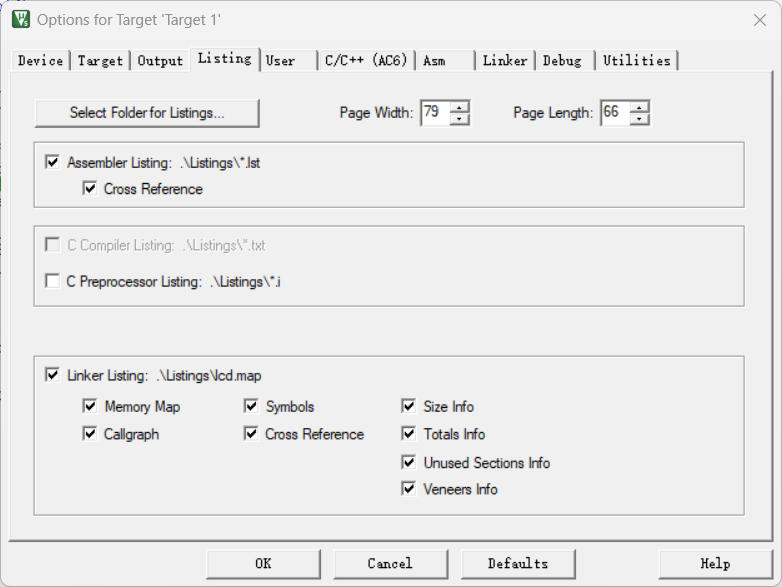Viewport: 782px width, 587px height.
Task: Uncheck Unused Sections Info
Action: [x=408, y=463]
